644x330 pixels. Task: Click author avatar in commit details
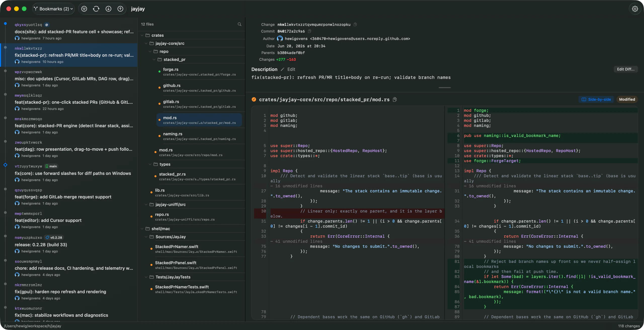pos(280,39)
